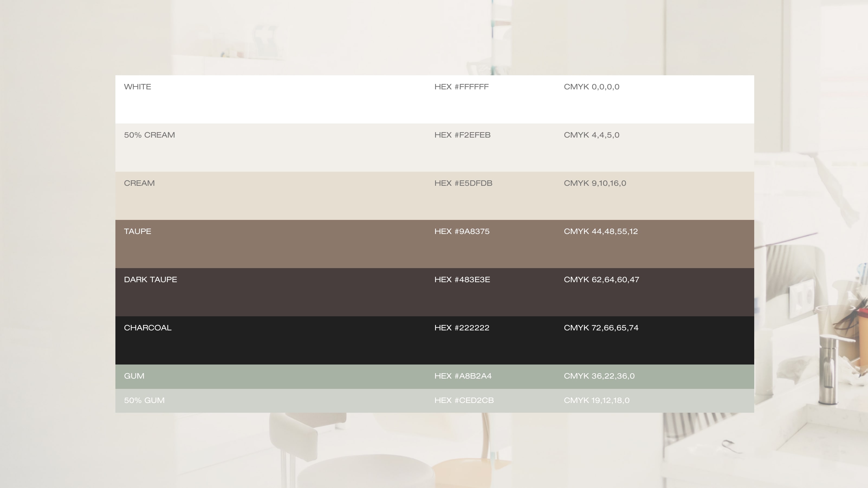Select the TAUPE swatch label
Viewport: 868px width, 488px height.
tap(137, 231)
